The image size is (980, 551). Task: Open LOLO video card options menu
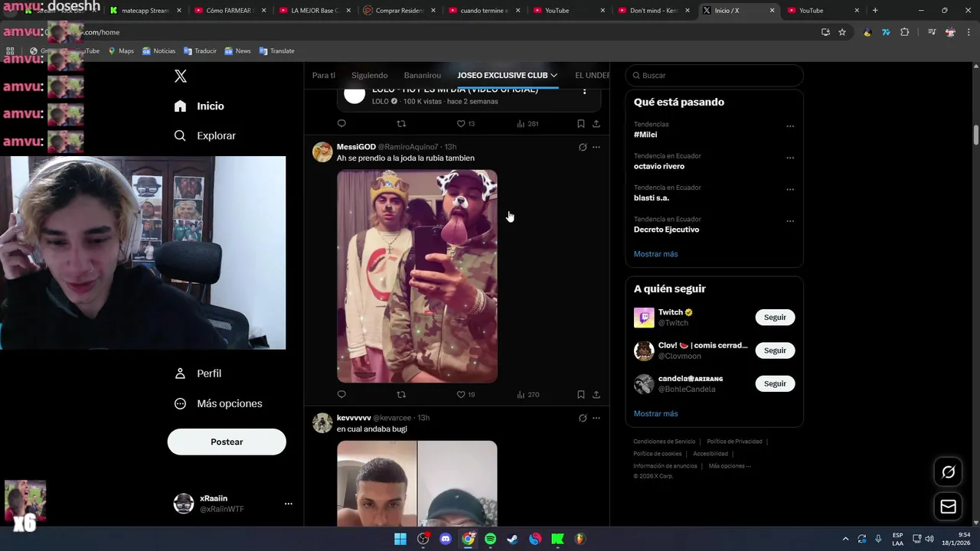pos(584,92)
